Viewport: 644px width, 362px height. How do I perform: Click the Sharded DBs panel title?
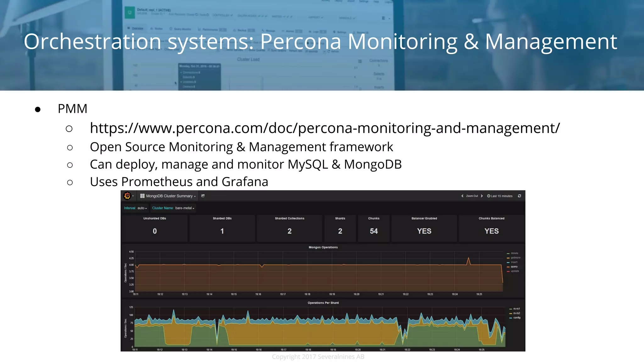click(x=222, y=218)
